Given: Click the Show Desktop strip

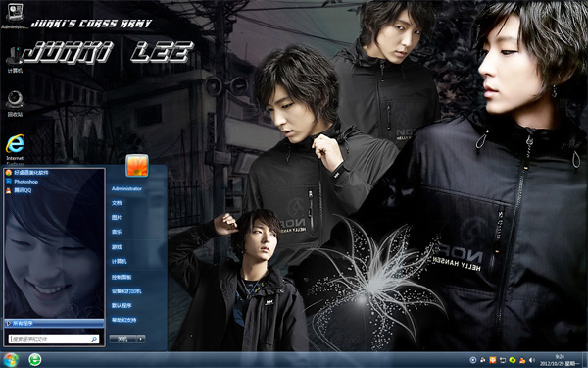Looking at the screenshot, I should click(x=585, y=360).
